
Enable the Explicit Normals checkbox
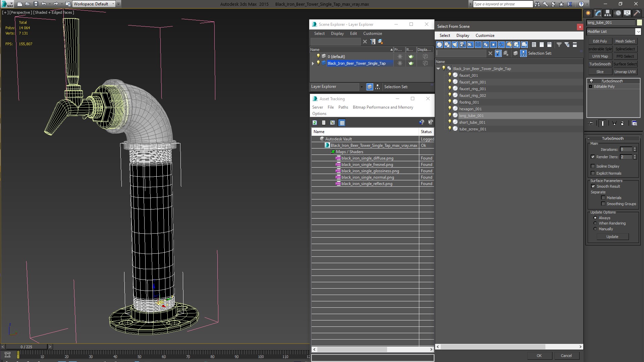pos(593,173)
